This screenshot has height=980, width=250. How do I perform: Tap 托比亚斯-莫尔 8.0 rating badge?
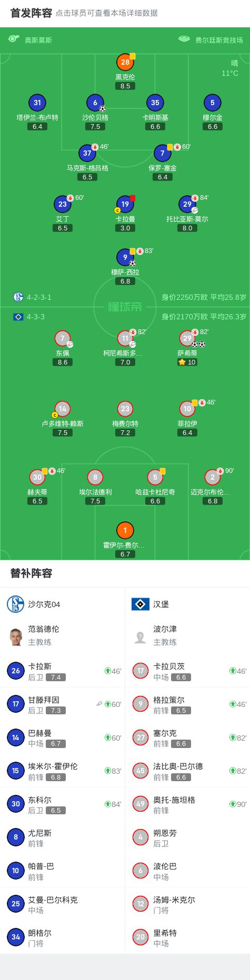pos(187,228)
